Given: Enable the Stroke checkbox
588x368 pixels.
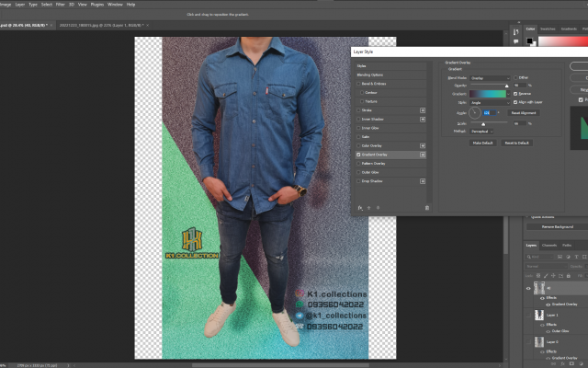Looking at the screenshot, I should point(358,110).
